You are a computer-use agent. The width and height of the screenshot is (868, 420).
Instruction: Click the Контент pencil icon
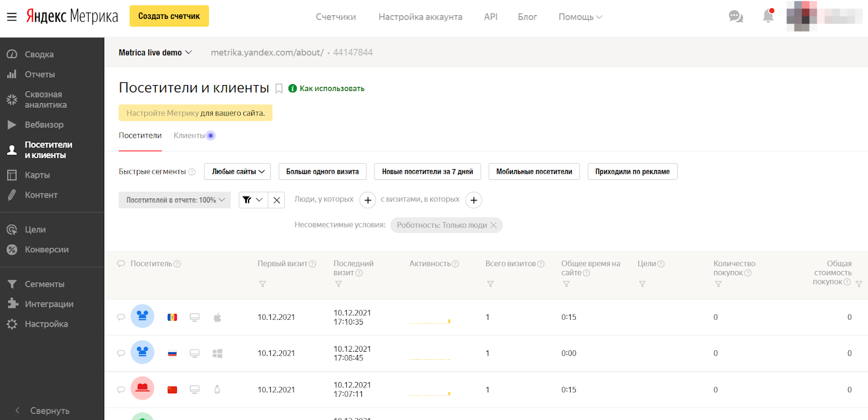[x=12, y=195]
